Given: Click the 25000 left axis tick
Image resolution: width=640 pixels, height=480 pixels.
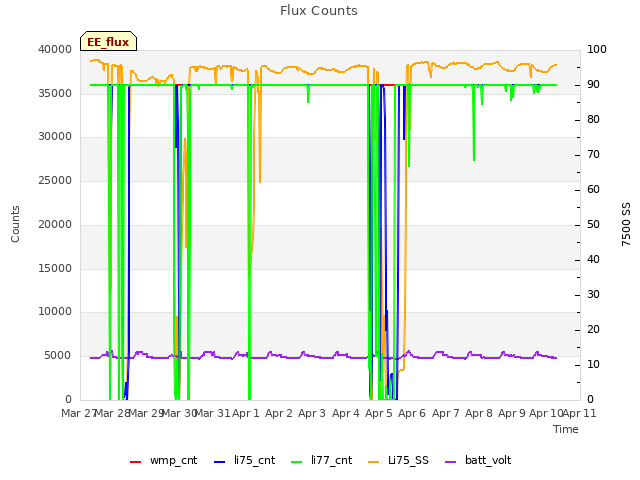Looking at the screenshot, I should (x=55, y=180).
